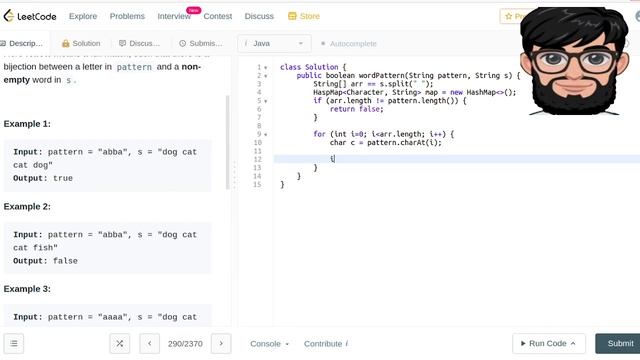Toggle the Autocomplete option
The image size is (640, 360).
point(349,43)
